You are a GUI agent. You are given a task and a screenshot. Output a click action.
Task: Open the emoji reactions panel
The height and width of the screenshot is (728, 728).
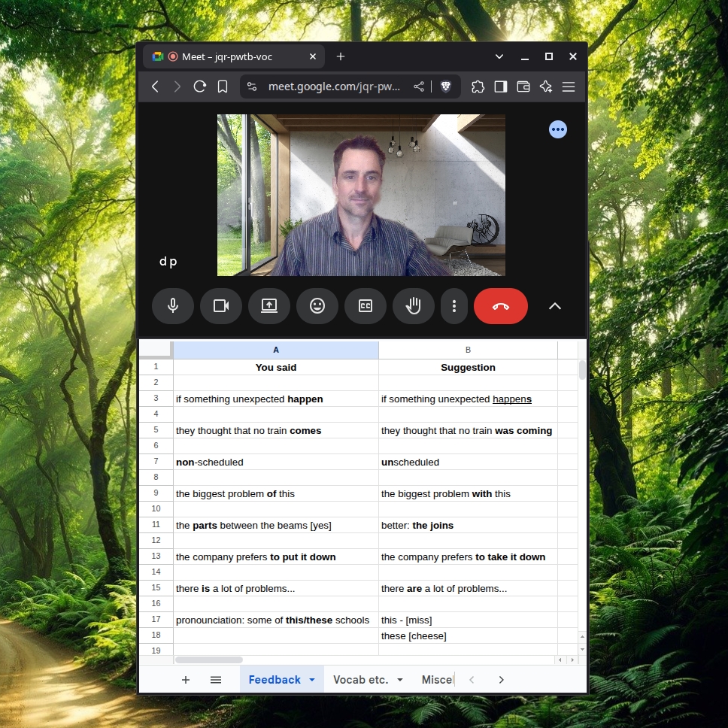pos(317,306)
